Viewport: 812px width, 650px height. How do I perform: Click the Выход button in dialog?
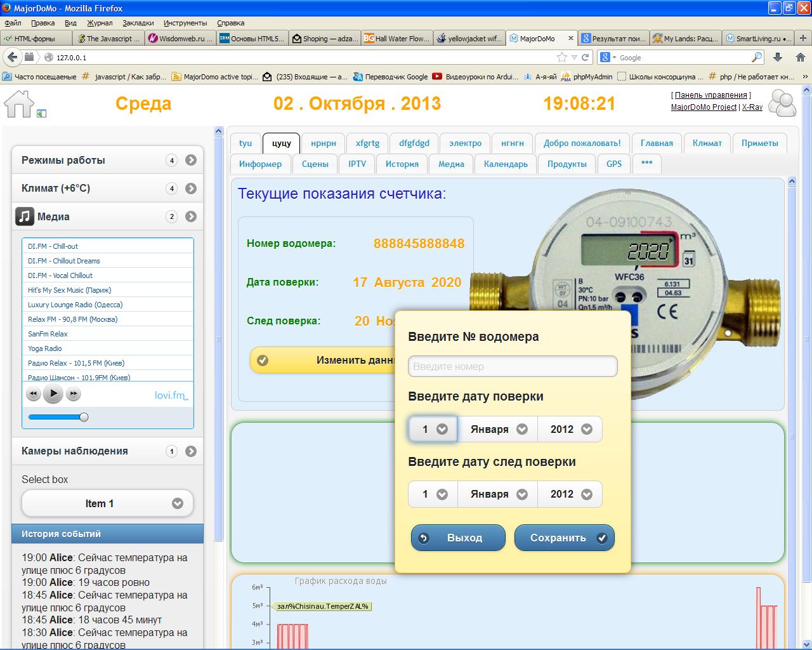[x=458, y=538]
